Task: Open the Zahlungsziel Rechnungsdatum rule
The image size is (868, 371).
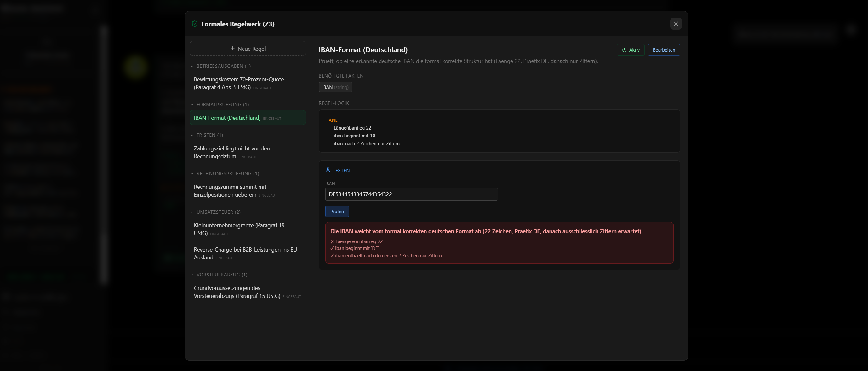Action: point(248,153)
